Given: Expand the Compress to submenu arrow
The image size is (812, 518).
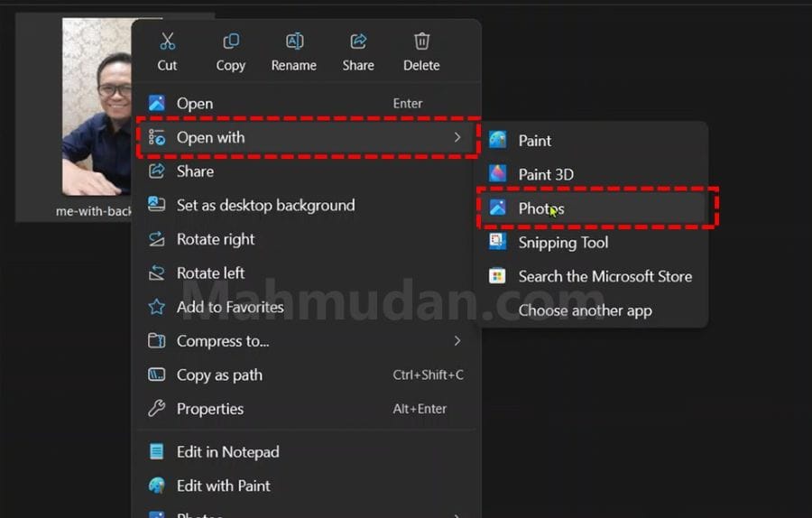Looking at the screenshot, I should tap(457, 341).
